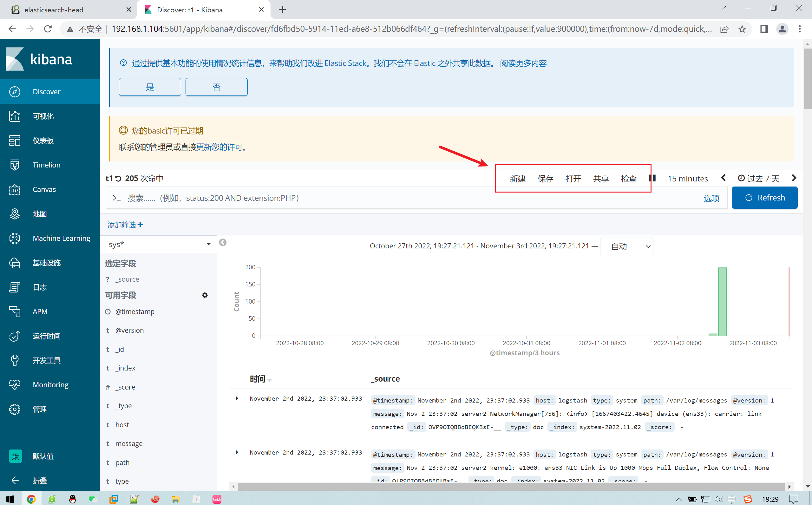The height and width of the screenshot is (505, 812).
Task: Sort by the 时间 column arrow
Action: (x=270, y=380)
